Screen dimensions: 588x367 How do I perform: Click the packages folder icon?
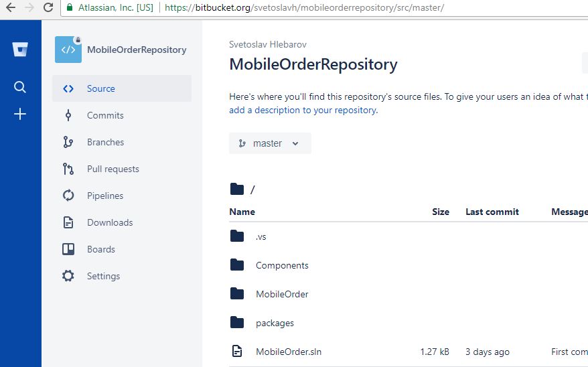[237, 322]
